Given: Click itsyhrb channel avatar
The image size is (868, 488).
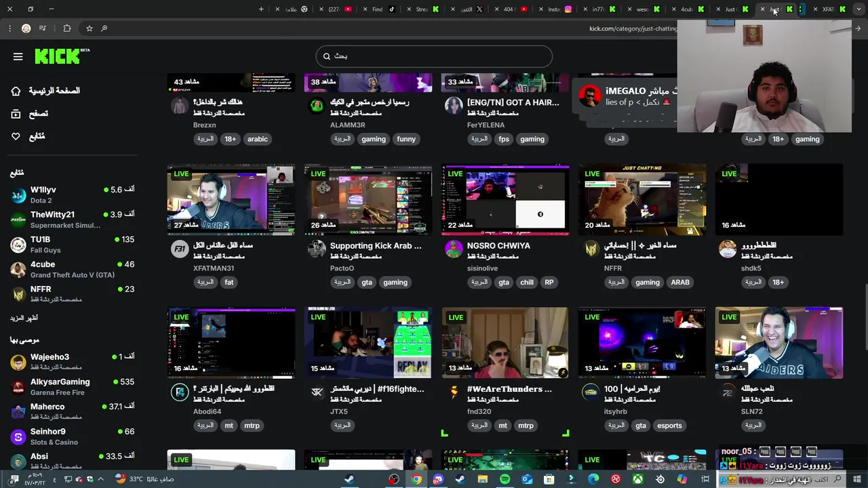Looking at the screenshot, I should click(591, 392).
